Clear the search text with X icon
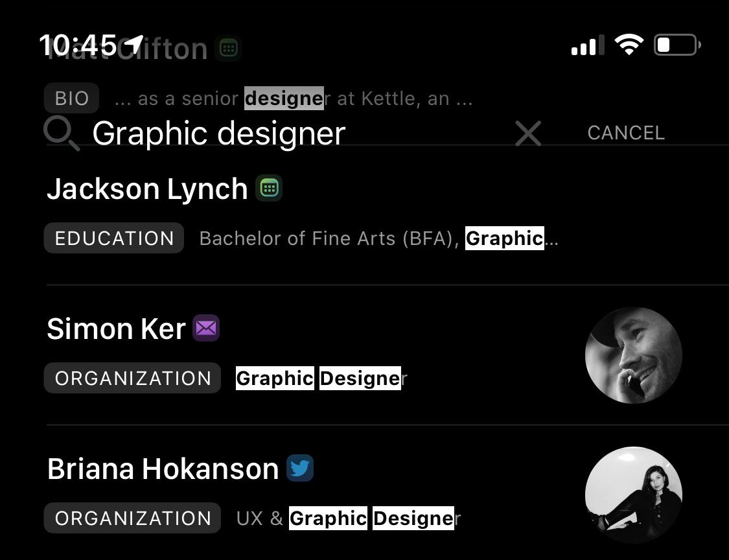Viewport: 729px width, 560px height. 528,134
